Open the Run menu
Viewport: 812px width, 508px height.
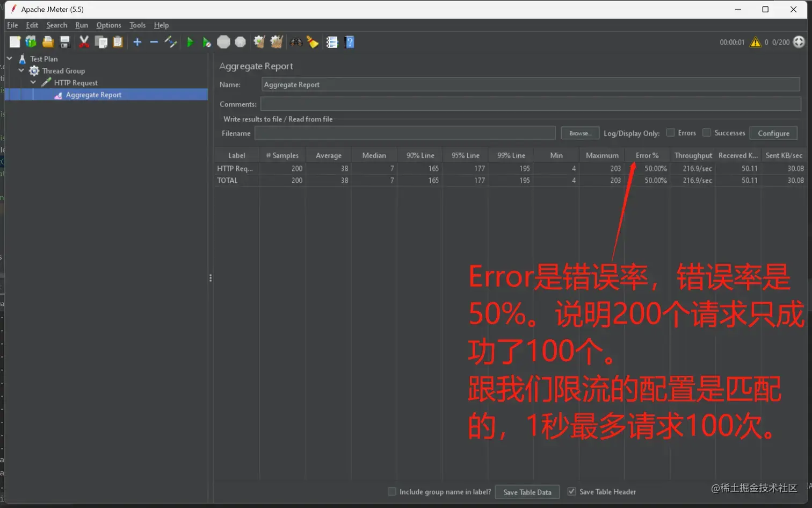point(82,25)
